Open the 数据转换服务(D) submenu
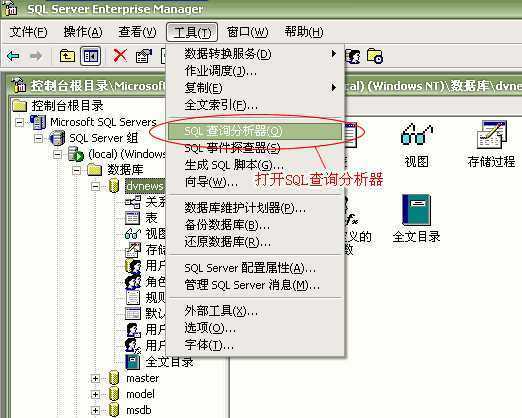The width and height of the screenshot is (522, 418). (256, 54)
